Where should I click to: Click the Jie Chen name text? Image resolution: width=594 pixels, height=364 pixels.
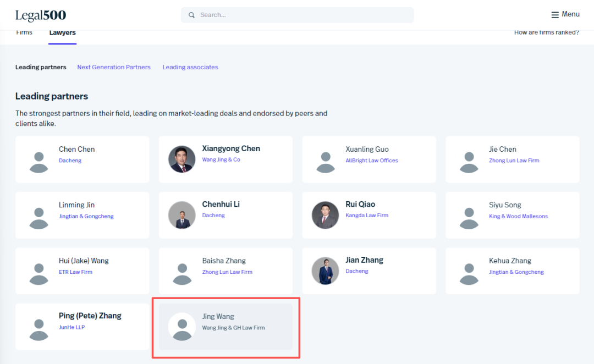(x=503, y=149)
